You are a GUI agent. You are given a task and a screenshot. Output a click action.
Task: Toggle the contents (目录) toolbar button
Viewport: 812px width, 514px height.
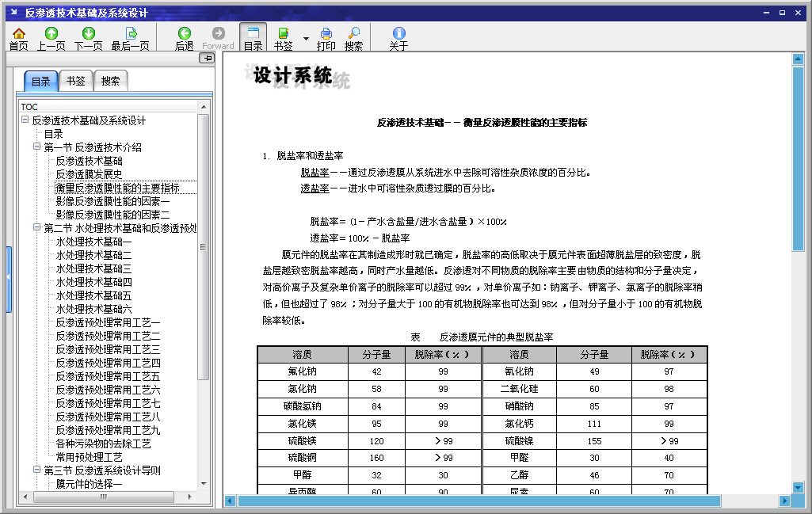(253, 37)
